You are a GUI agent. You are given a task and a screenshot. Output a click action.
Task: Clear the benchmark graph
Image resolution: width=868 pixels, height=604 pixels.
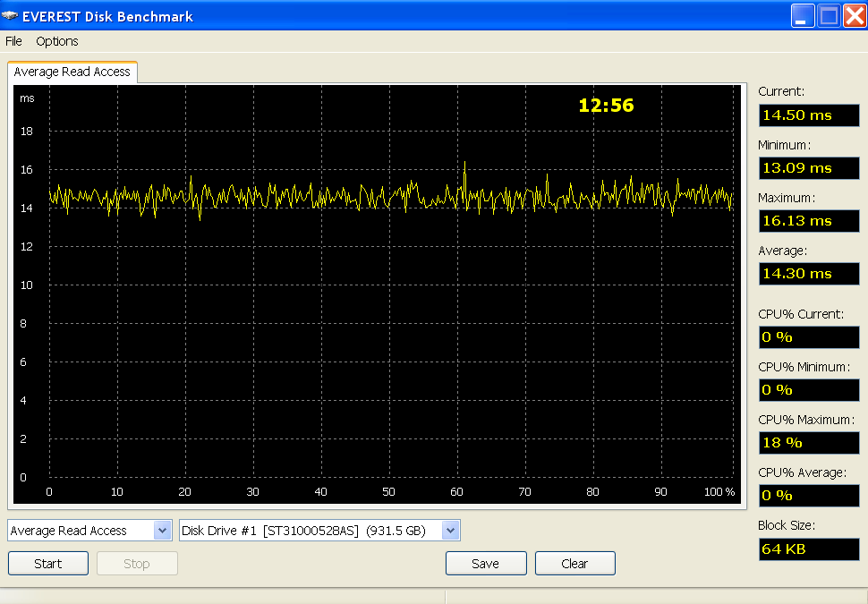[x=574, y=564]
